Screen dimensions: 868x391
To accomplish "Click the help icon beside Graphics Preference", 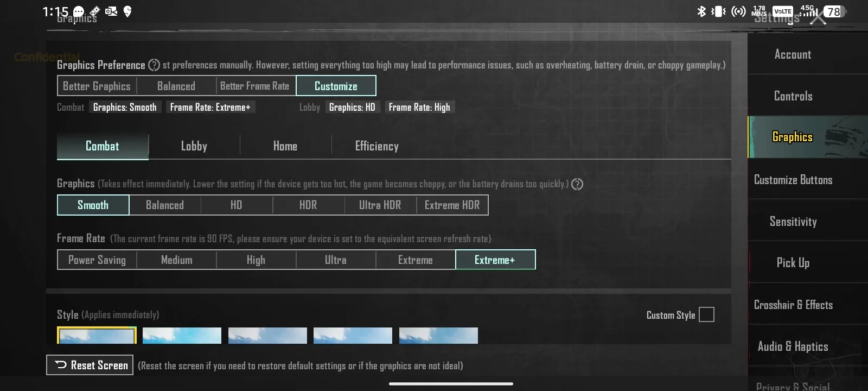I will (x=154, y=65).
